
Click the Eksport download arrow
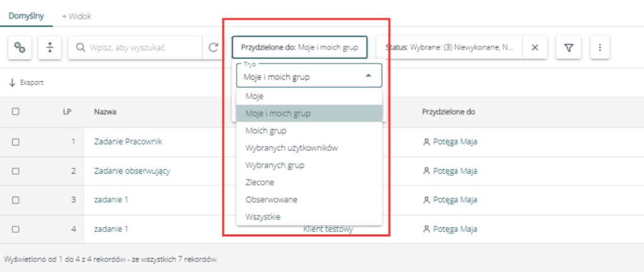coord(12,82)
